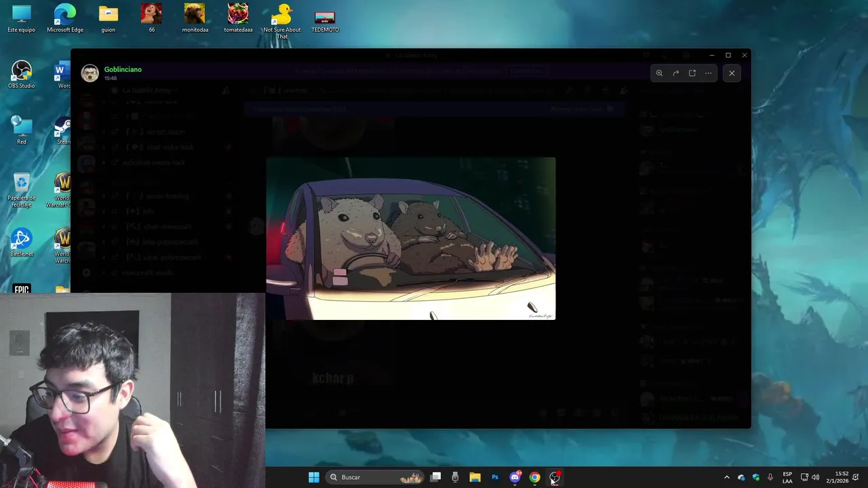This screenshot has height=488, width=868.
Task: Click Goblinciano's avatar in the image viewer header
Action: [90, 73]
